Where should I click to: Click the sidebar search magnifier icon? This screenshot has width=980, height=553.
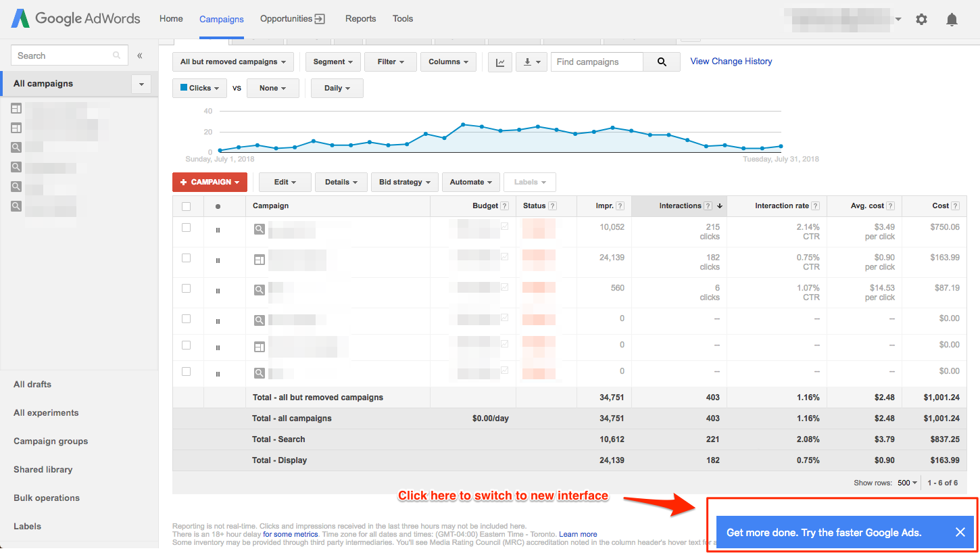(117, 55)
